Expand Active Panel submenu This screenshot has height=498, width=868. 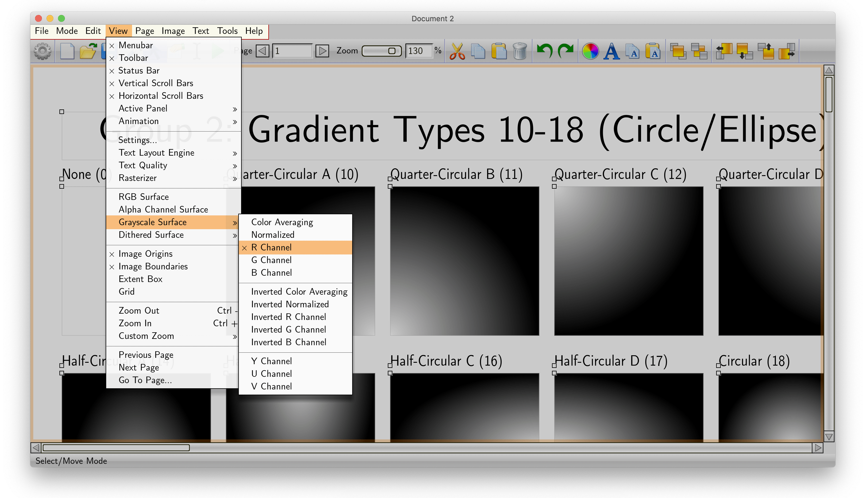[x=174, y=109]
